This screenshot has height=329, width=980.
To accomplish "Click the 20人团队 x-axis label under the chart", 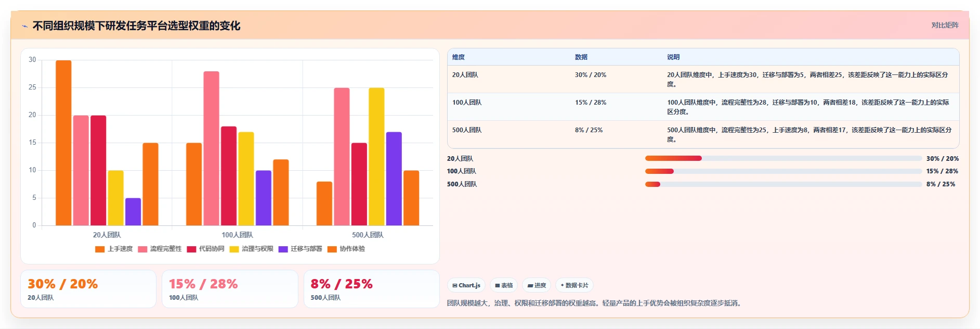I will [107, 235].
